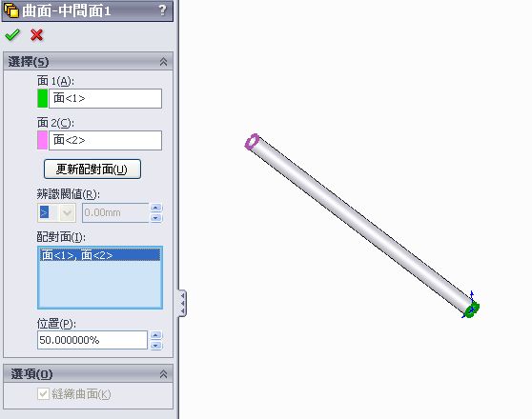
Task: Click the red X cancel icon
Action: tap(36, 35)
